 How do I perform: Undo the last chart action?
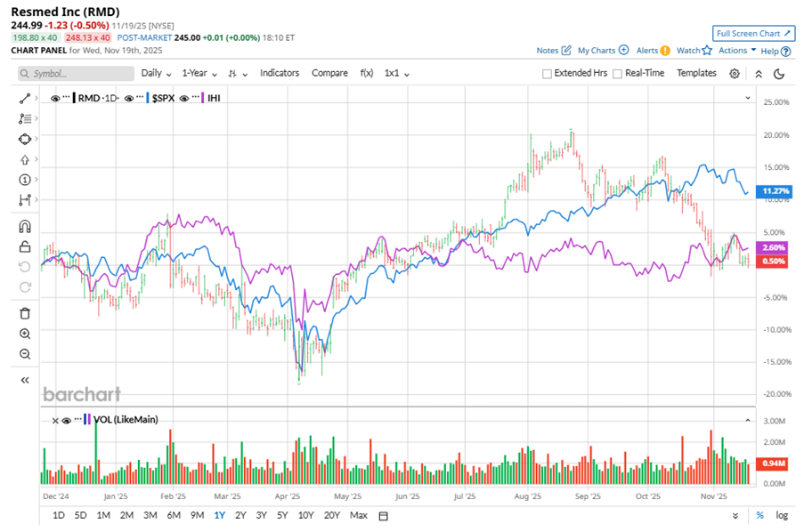click(x=25, y=267)
